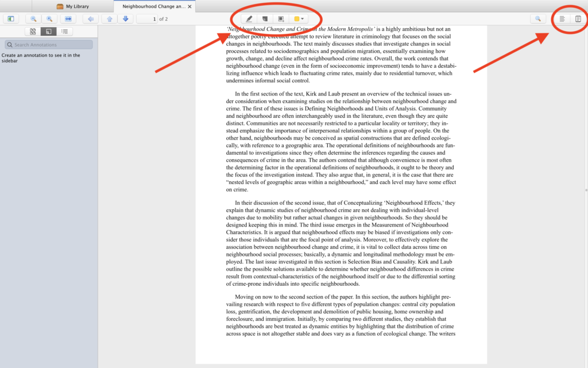The width and height of the screenshot is (588, 368).
Task: Show the document outline view
Action: [x=64, y=32]
